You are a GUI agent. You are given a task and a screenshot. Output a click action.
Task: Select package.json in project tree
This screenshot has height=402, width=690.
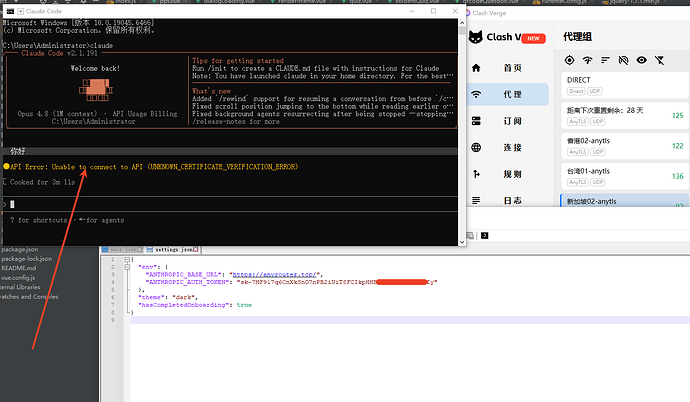(19, 249)
